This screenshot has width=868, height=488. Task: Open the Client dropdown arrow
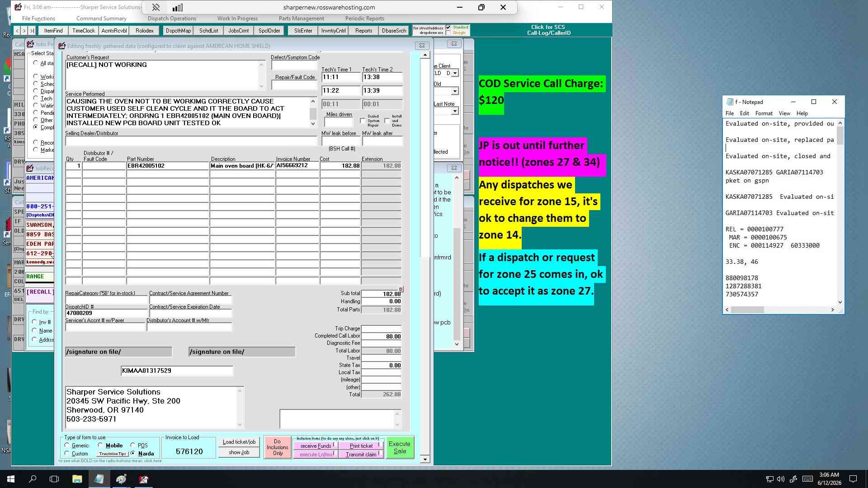click(x=455, y=73)
